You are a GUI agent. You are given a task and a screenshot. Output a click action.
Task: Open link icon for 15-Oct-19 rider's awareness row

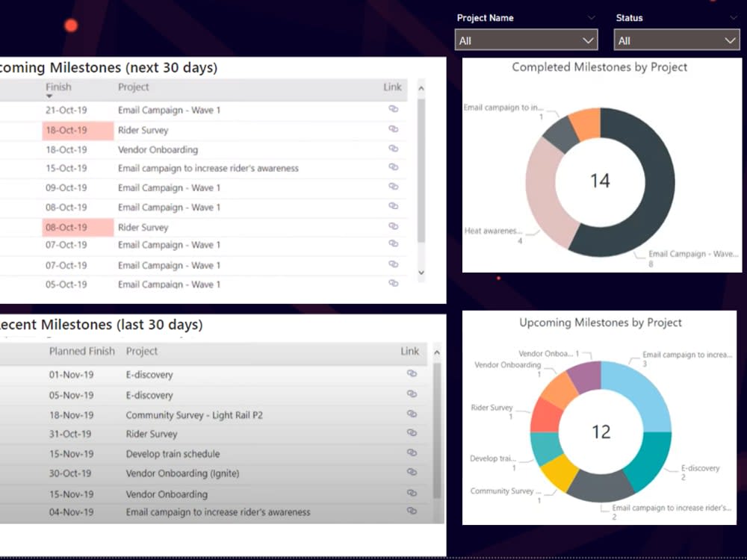pyautogui.click(x=393, y=167)
